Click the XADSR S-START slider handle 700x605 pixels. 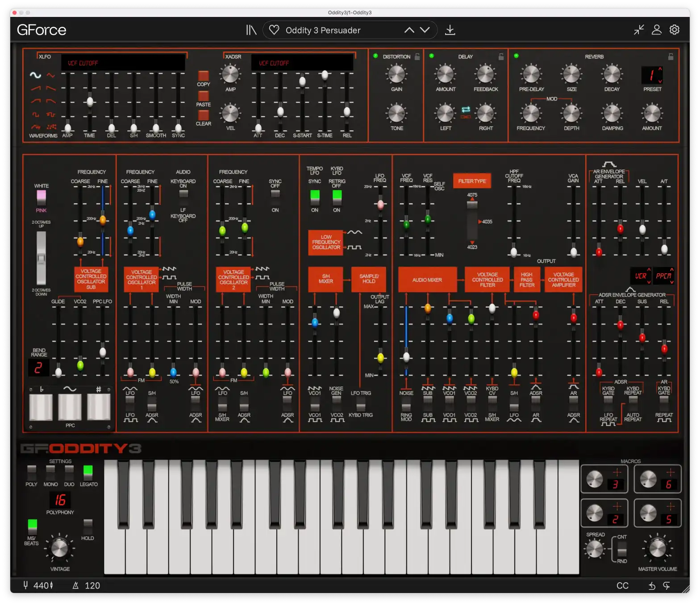(x=303, y=81)
